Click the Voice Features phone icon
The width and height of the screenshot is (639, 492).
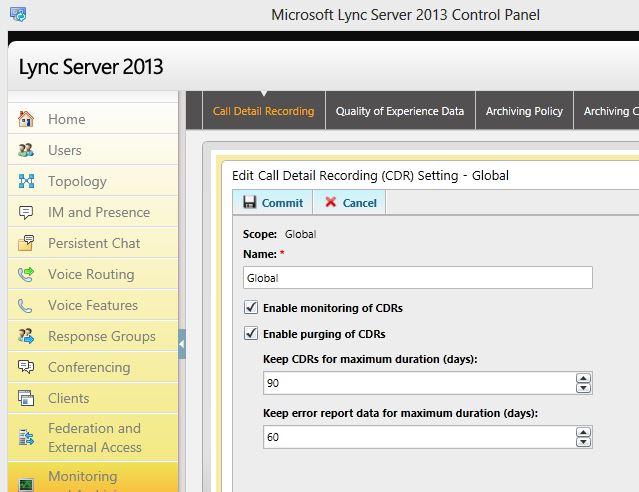tap(26, 305)
